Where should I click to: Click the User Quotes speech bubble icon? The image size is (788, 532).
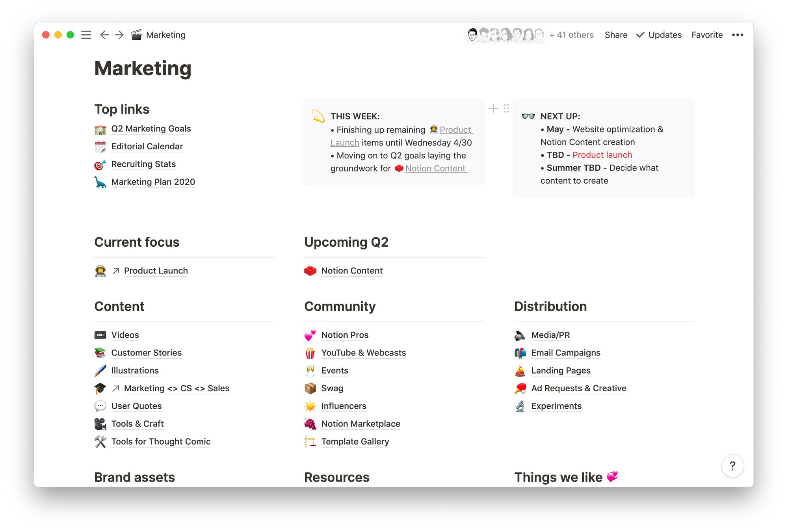[x=100, y=406]
